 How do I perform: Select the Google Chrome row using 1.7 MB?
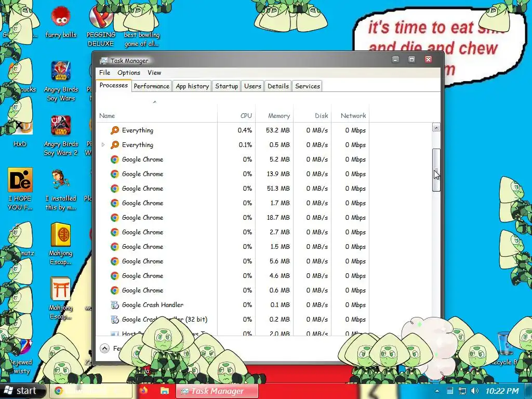[x=232, y=203]
